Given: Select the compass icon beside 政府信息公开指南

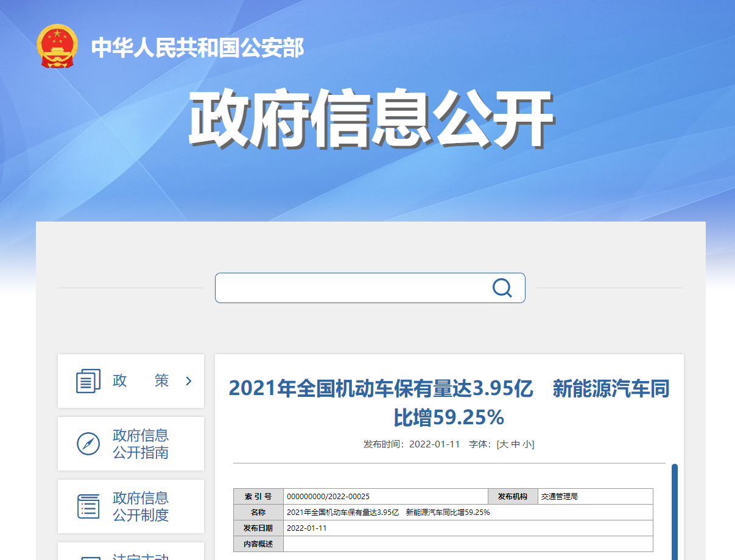Looking at the screenshot, I should pyautogui.click(x=89, y=444).
